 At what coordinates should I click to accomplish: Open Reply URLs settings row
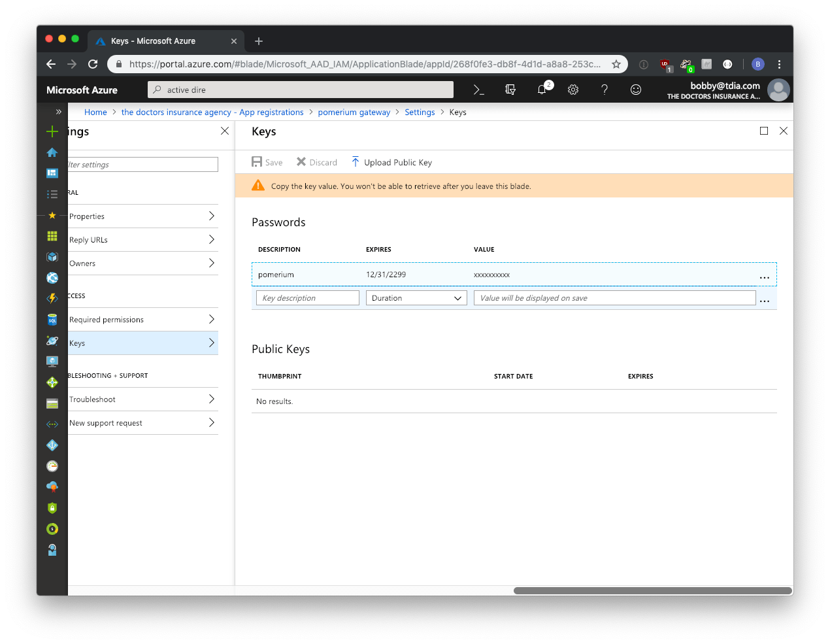click(x=143, y=240)
